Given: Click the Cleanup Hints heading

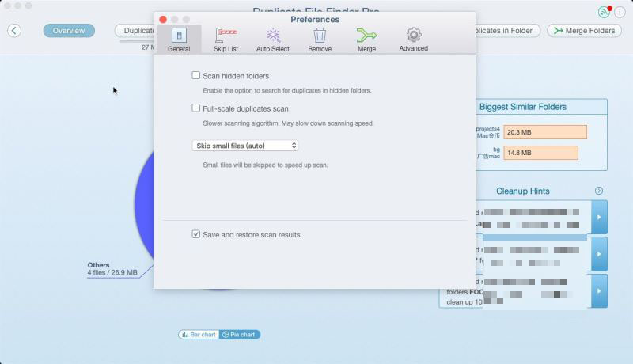Looking at the screenshot, I should (x=523, y=191).
